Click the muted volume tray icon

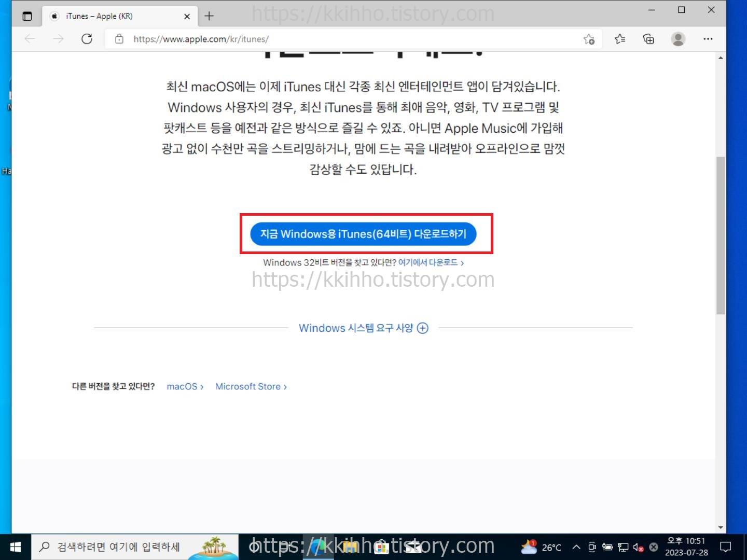[639, 547]
